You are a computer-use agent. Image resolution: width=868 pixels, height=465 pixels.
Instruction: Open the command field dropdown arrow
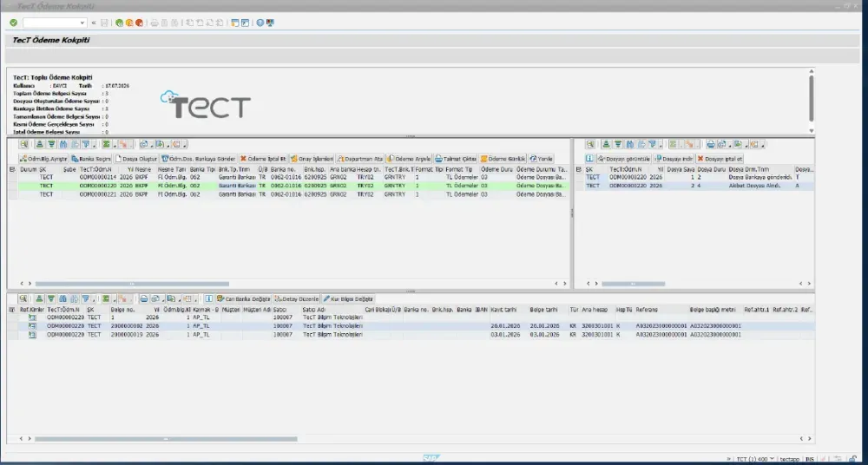82,23
